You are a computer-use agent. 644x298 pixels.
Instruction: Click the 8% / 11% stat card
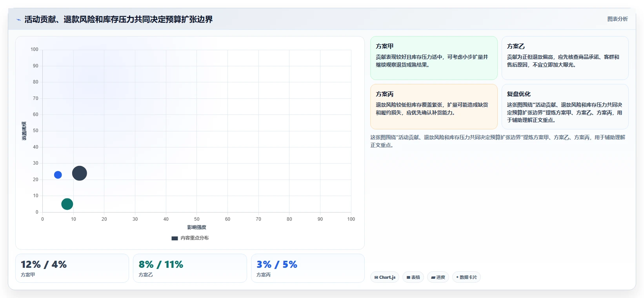190,268
